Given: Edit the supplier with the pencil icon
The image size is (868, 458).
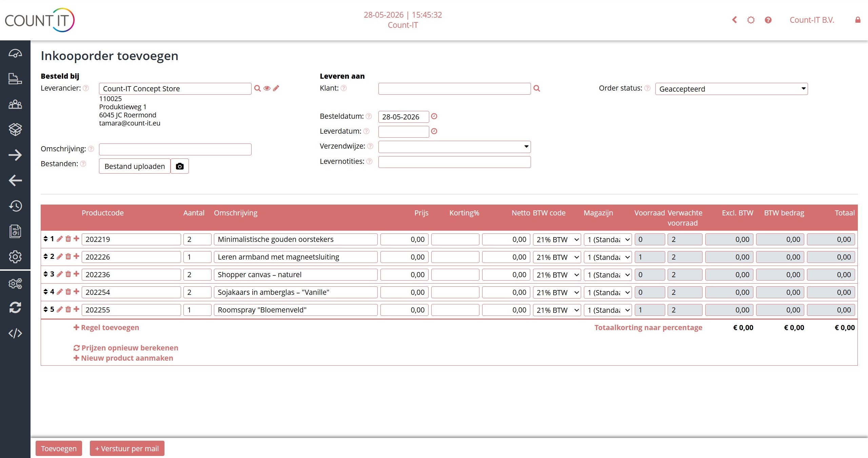Looking at the screenshot, I should coord(276,88).
